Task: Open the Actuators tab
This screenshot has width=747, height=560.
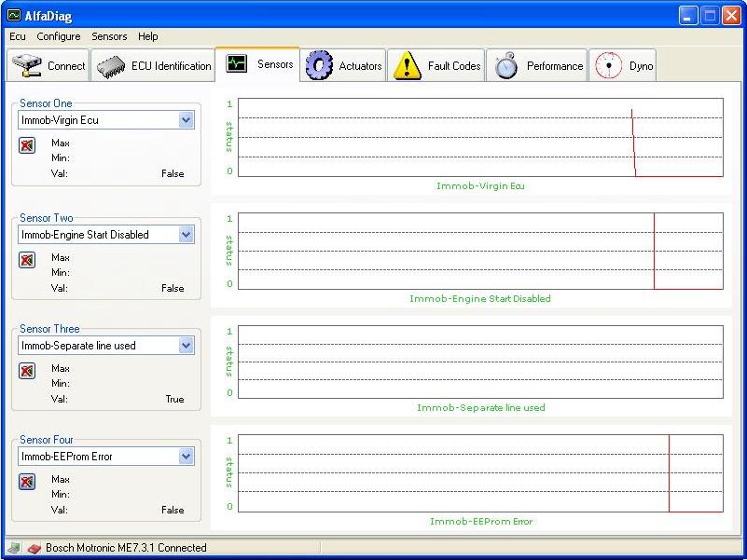Action: (x=343, y=65)
